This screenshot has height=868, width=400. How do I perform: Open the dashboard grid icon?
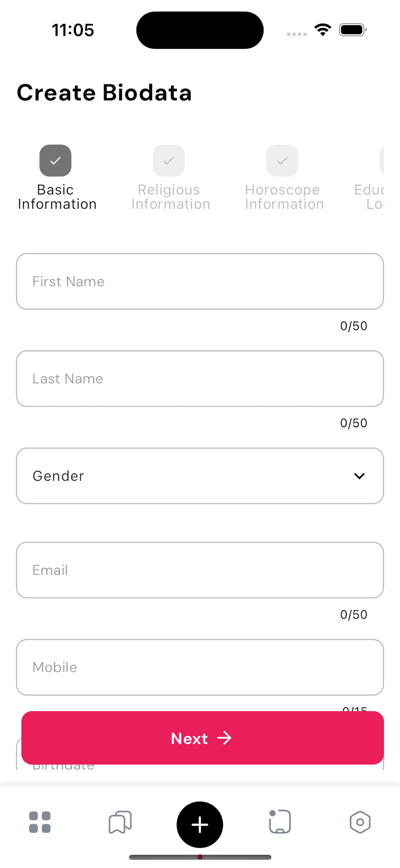point(40,822)
